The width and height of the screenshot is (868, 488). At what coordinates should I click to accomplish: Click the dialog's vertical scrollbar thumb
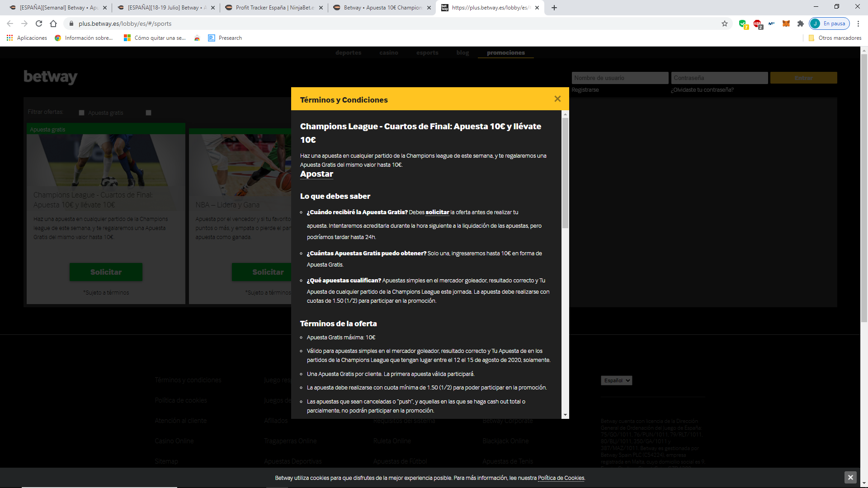click(x=565, y=173)
